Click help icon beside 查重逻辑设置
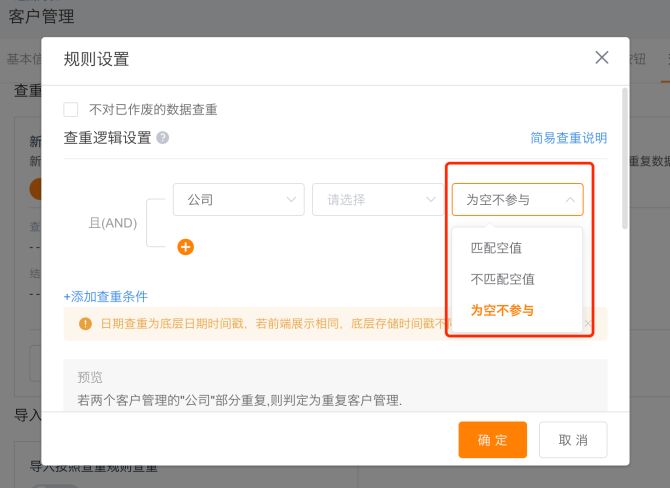 pos(162,139)
